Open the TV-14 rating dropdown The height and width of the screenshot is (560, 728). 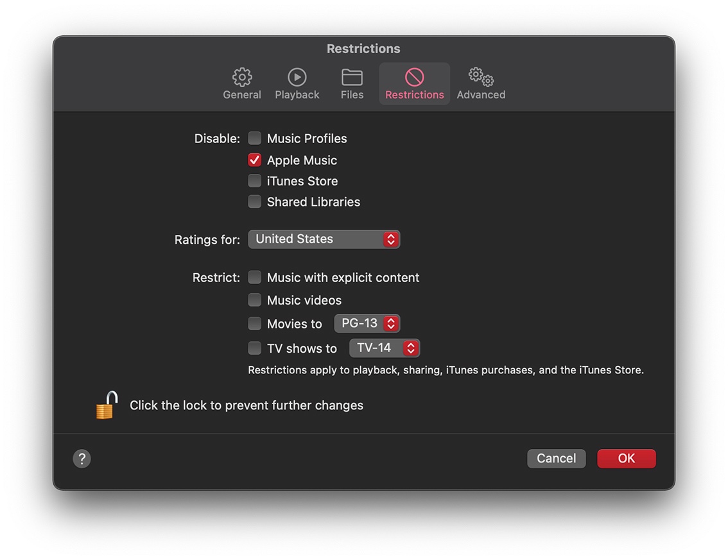[x=385, y=348]
